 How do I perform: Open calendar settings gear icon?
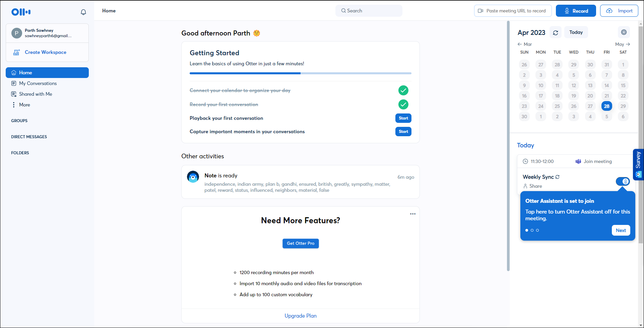[624, 32]
